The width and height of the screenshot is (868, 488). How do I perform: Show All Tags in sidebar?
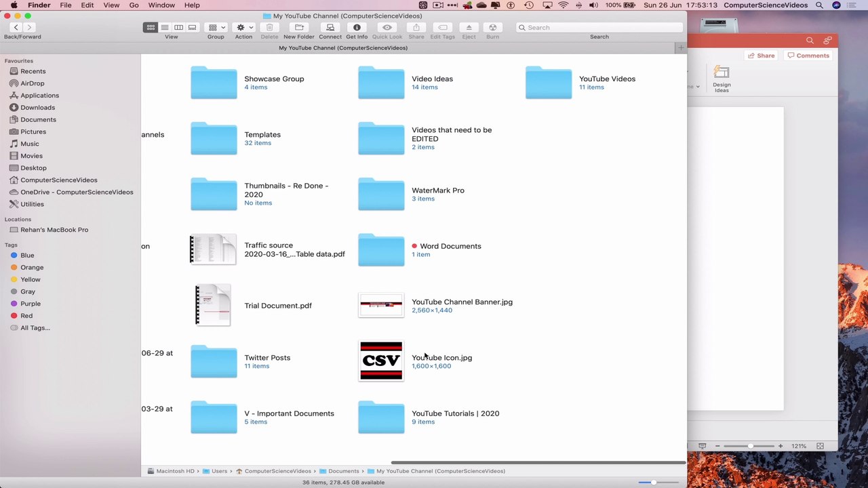coord(35,328)
